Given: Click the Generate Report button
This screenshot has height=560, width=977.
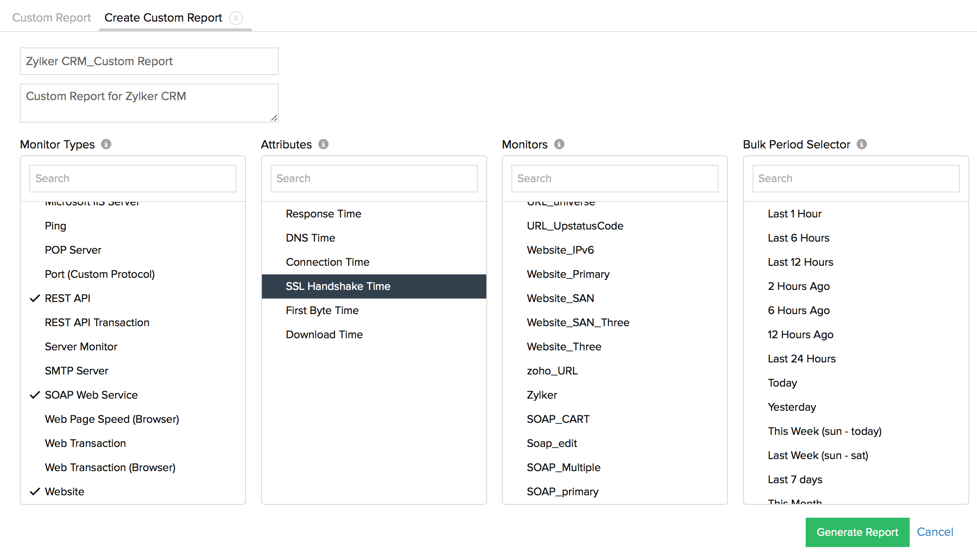Looking at the screenshot, I should [857, 532].
